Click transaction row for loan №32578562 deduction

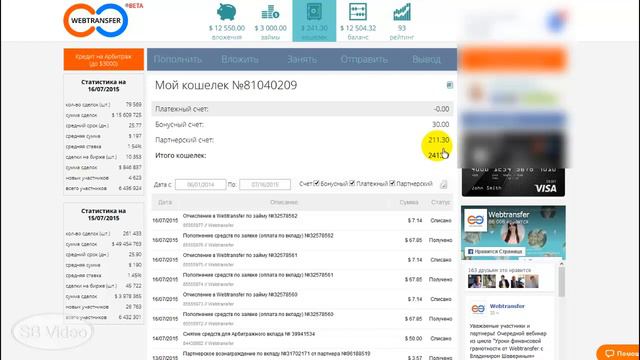pyautogui.click(x=302, y=220)
